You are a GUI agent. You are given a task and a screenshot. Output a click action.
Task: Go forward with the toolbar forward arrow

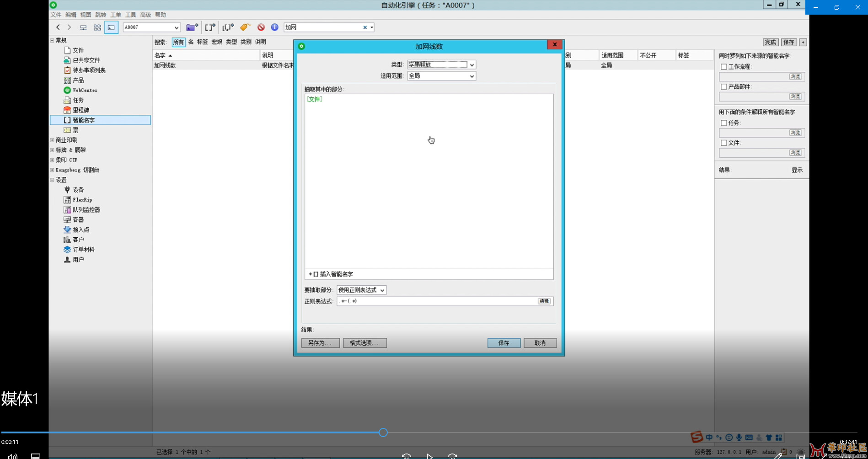[x=69, y=27]
